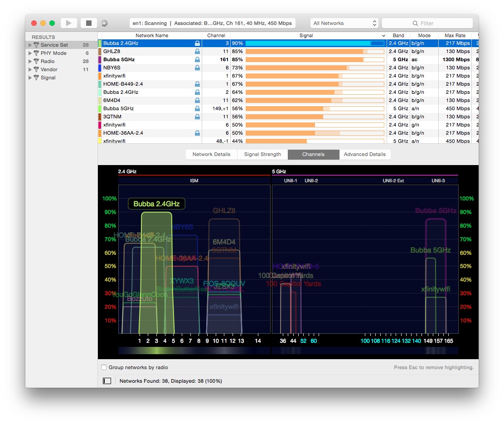Click the Signal column sort arrow
This screenshot has width=504, height=424.
coord(383,36)
